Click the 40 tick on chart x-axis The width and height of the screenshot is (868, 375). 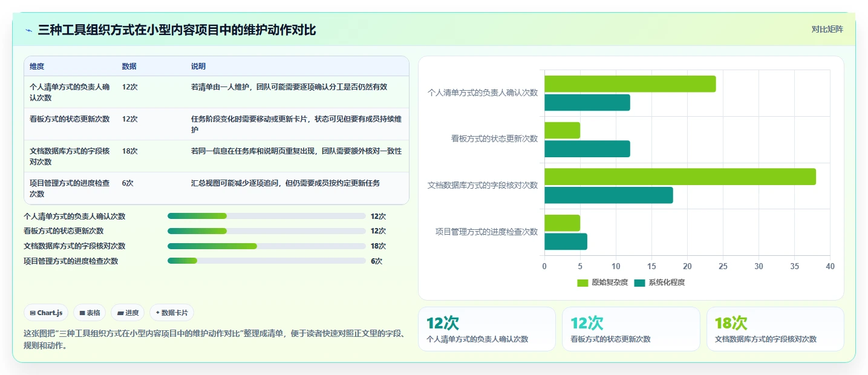tap(830, 266)
